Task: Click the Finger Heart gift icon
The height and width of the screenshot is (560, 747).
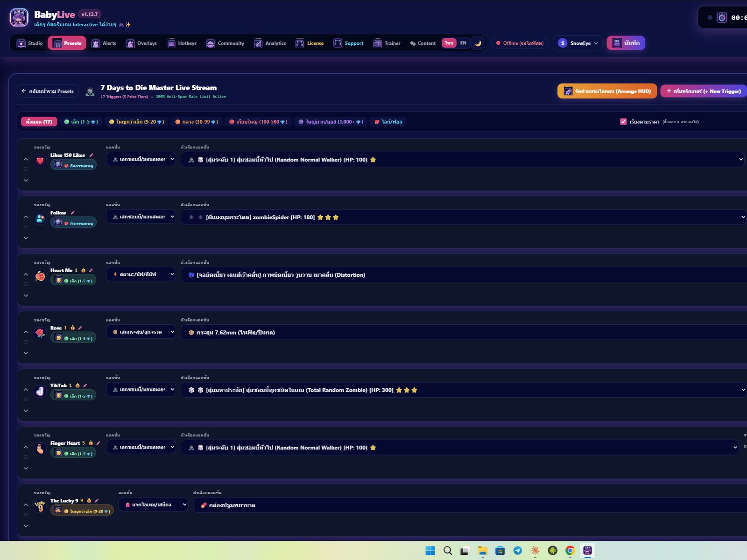Action: click(40, 448)
